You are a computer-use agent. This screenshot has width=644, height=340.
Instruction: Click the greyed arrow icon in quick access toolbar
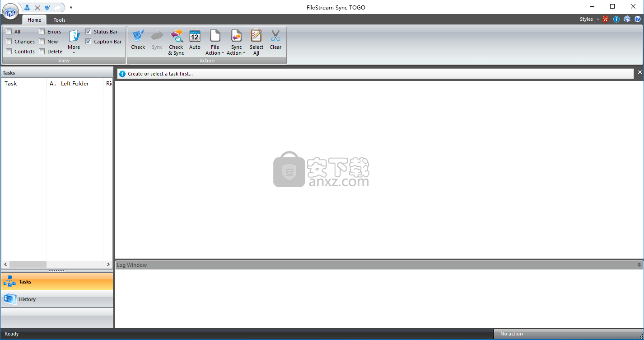tap(57, 8)
